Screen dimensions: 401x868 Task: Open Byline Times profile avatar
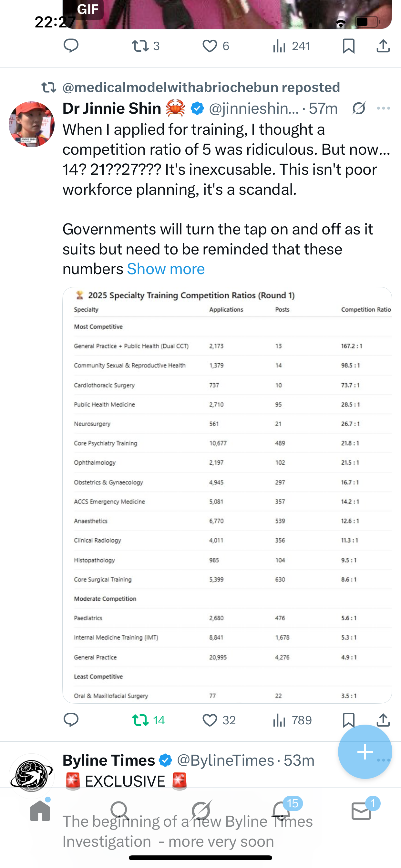click(32, 776)
